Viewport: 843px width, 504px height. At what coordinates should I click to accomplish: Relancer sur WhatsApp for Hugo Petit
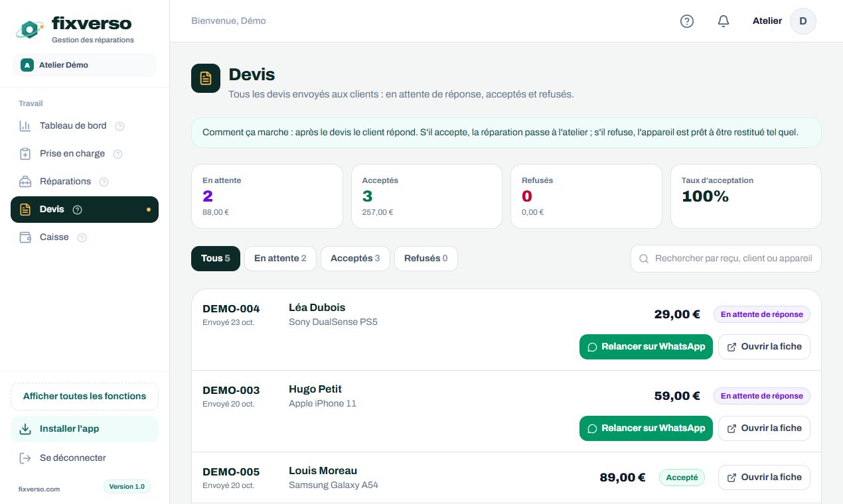click(646, 428)
